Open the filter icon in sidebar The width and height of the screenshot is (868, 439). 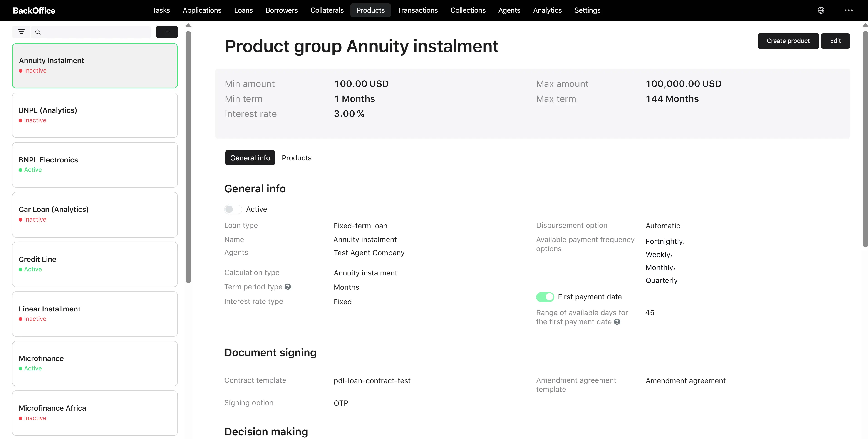click(x=21, y=32)
